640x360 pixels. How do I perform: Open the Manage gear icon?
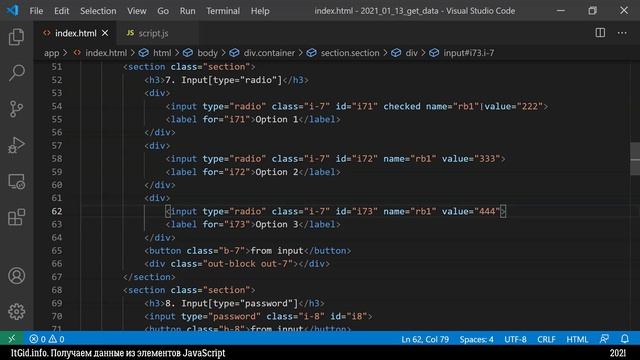[16, 312]
